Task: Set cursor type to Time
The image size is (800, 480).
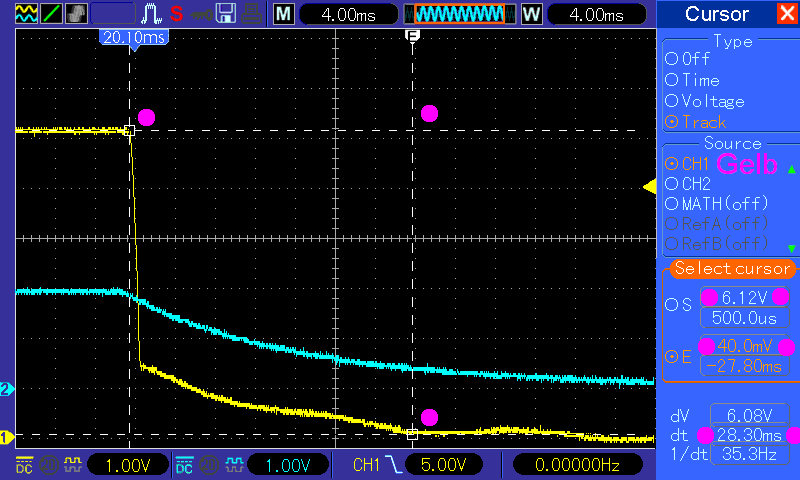Action: (x=692, y=80)
